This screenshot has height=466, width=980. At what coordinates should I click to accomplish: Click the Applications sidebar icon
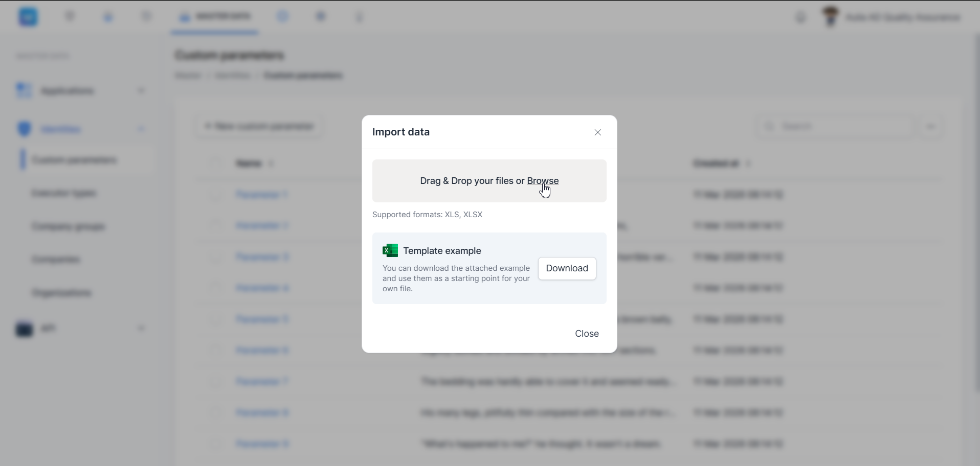[x=24, y=90]
